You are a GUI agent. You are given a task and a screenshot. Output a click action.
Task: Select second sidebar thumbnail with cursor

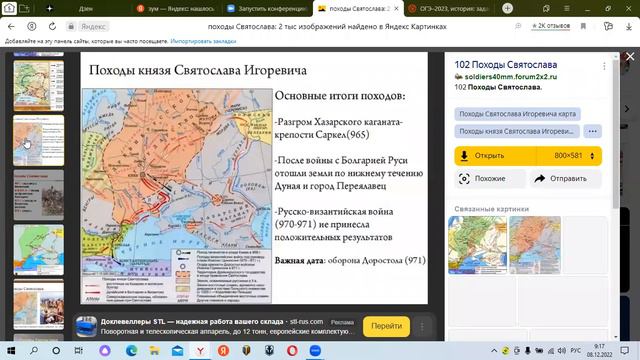coord(39,140)
